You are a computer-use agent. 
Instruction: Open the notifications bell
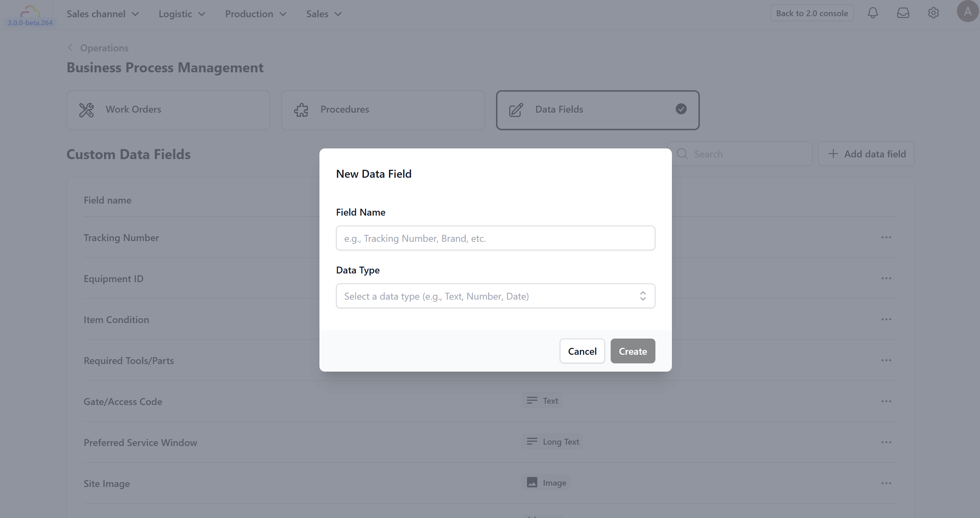point(873,12)
